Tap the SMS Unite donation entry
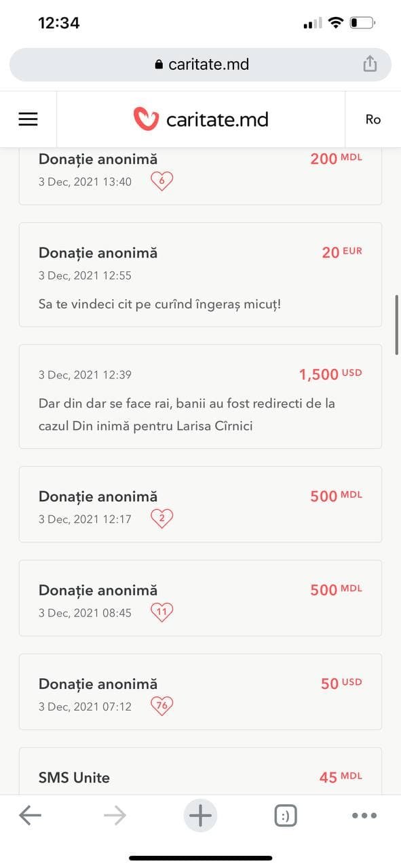The image size is (401, 868). [200, 771]
